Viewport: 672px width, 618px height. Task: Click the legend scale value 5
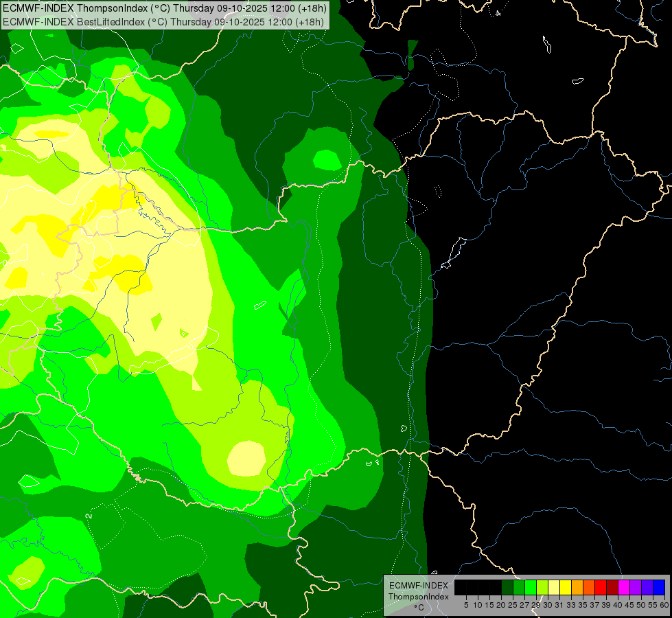point(466,605)
